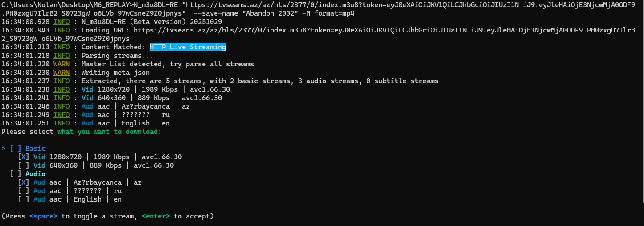Click the WARN label on Writing meta json line

point(62,73)
